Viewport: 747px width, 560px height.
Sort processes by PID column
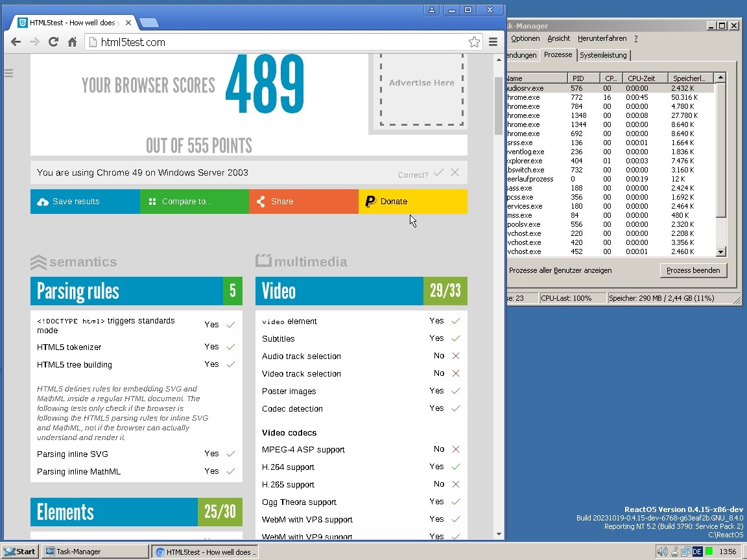coord(584,78)
